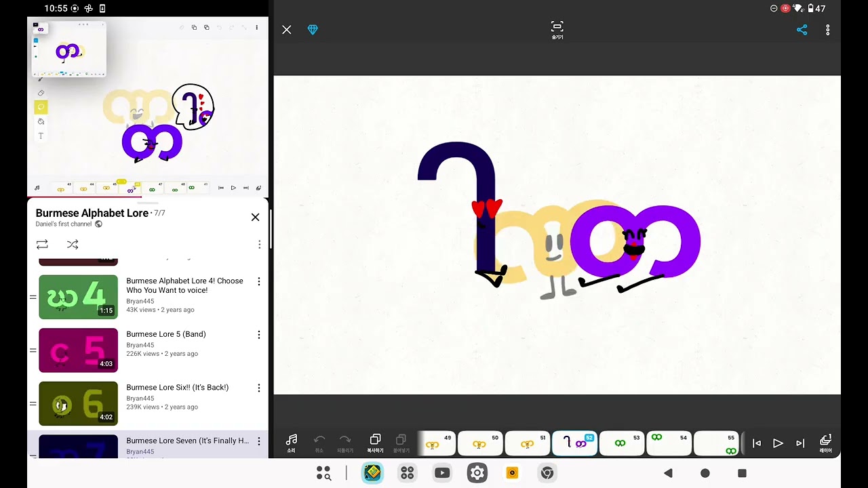Open the playlist's three-dot menu
Viewport: 868px width, 488px height.
point(259,244)
